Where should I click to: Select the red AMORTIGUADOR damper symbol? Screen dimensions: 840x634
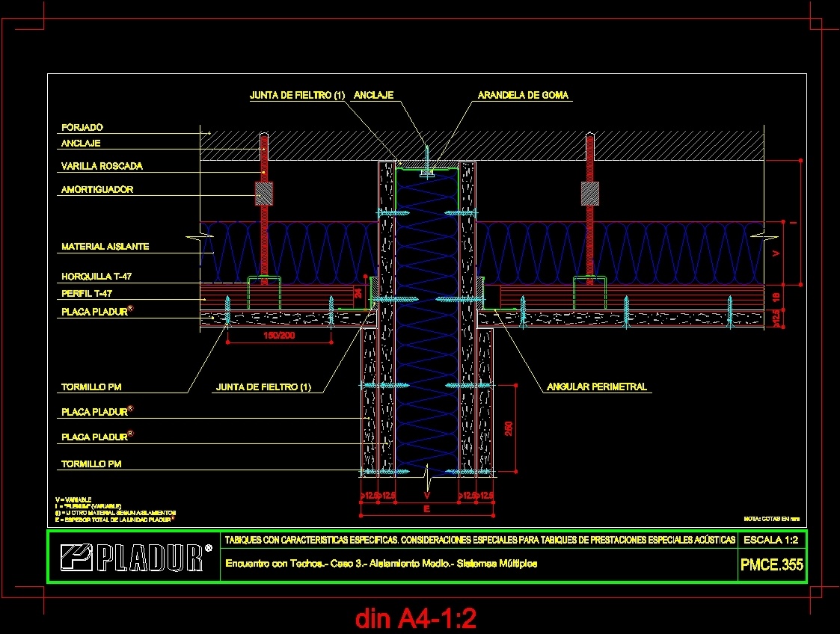[x=263, y=194]
